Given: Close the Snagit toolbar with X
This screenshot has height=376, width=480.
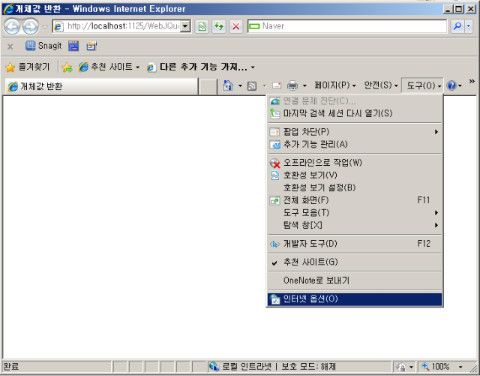Looking at the screenshot, I should pos(10,46).
